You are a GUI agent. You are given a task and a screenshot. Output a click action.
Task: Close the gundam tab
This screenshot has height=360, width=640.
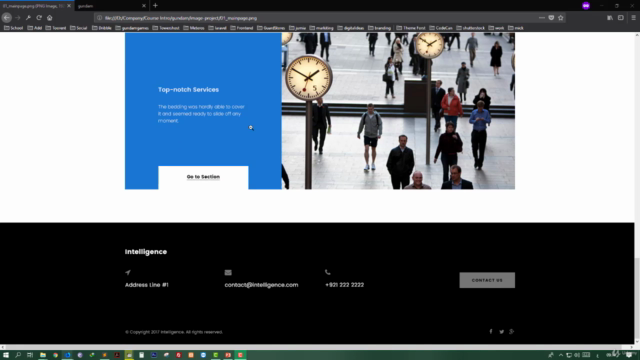(144, 6)
